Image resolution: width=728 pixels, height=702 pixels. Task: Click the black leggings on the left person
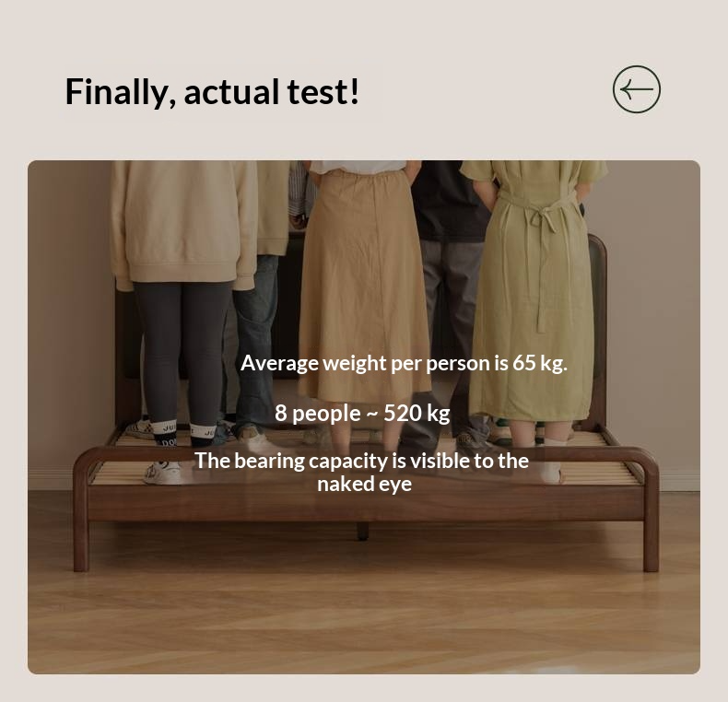click(x=183, y=353)
